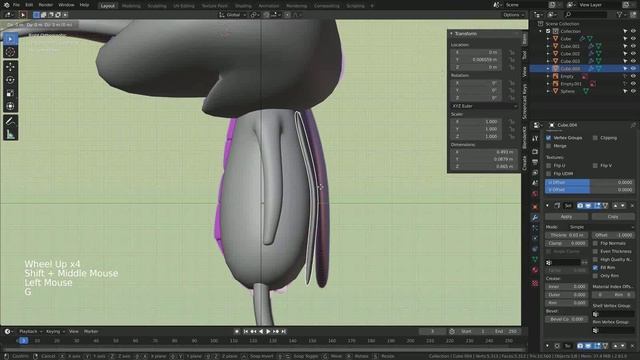Open the Object Data properties tab icon
The width and height of the screenshot is (640, 360).
tap(535, 259)
